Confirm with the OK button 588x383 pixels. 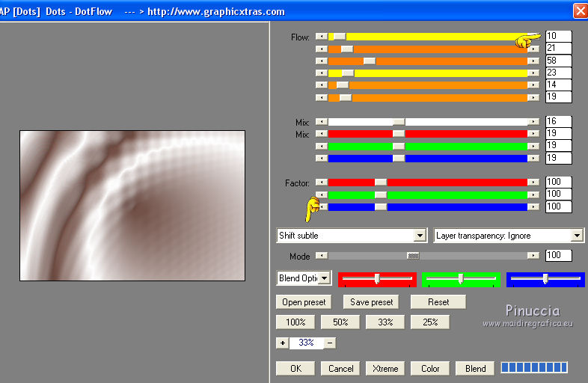click(x=295, y=368)
